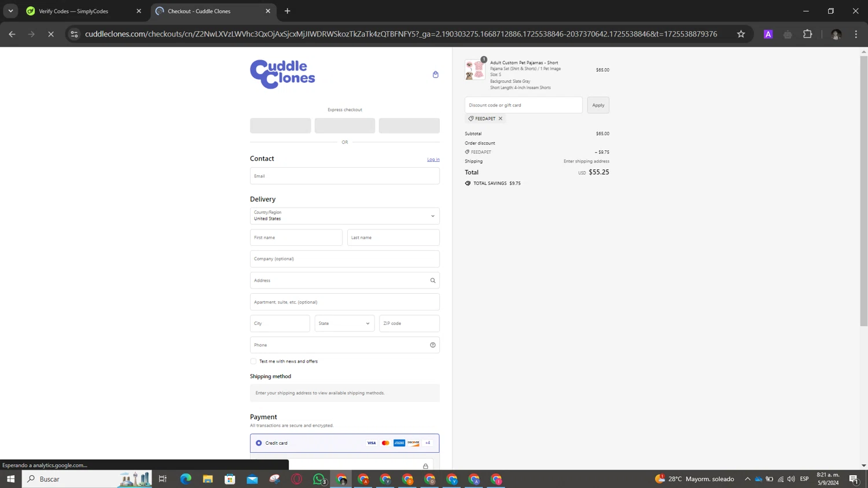
Task: Click the address search magnifier icon
Action: tap(432, 280)
